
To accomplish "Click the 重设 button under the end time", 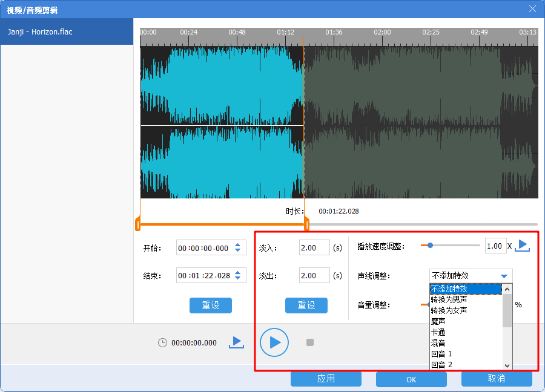I will click(x=211, y=305).
